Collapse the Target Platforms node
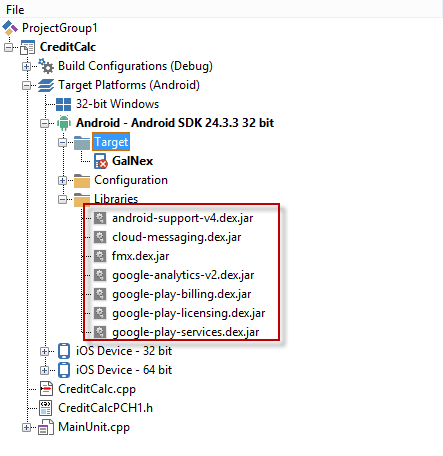 26,85
